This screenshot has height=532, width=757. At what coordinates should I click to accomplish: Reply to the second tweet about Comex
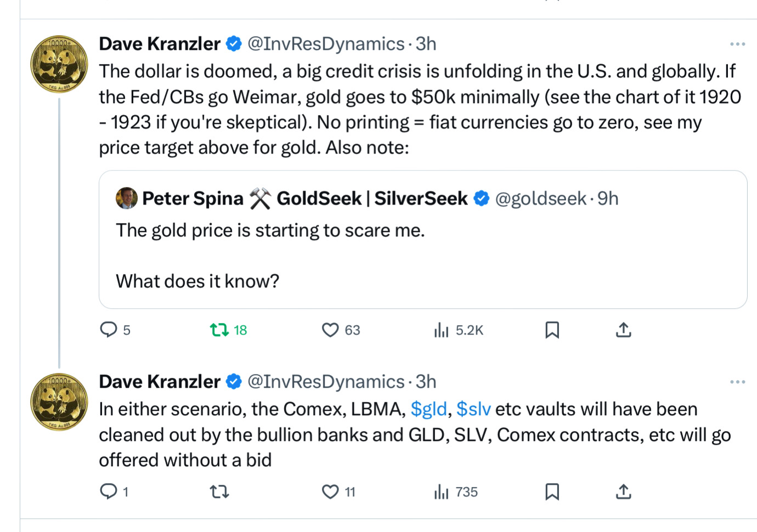point(109,491)
